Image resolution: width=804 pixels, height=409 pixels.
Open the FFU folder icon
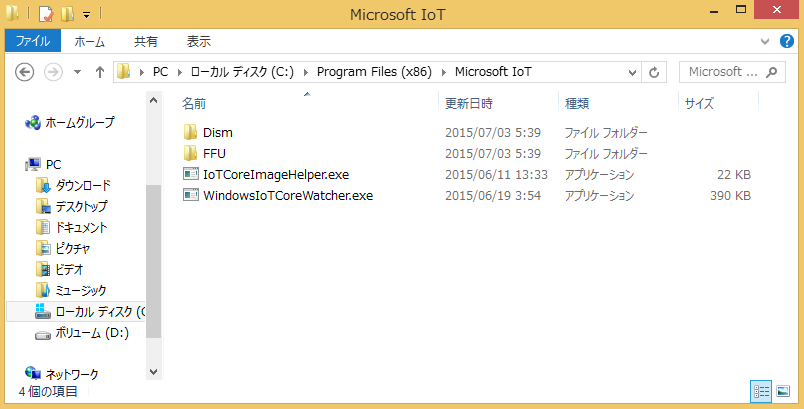point(190,153)
